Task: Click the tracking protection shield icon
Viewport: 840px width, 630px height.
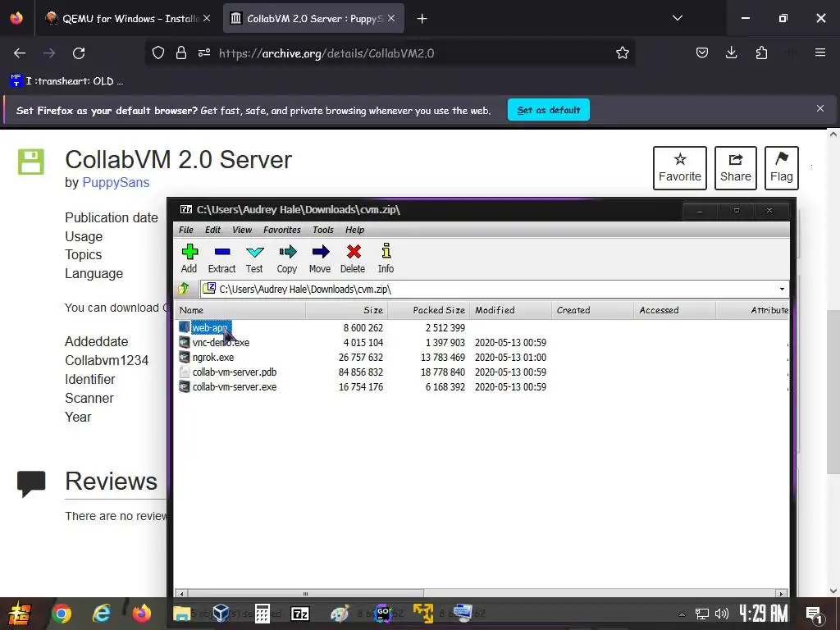Action: [x=158, y=53]
